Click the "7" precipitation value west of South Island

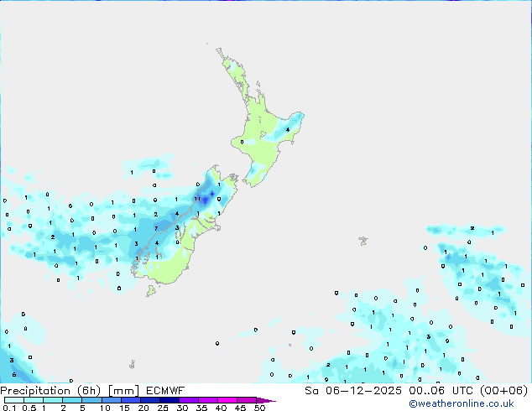click(x=156, y=228)
